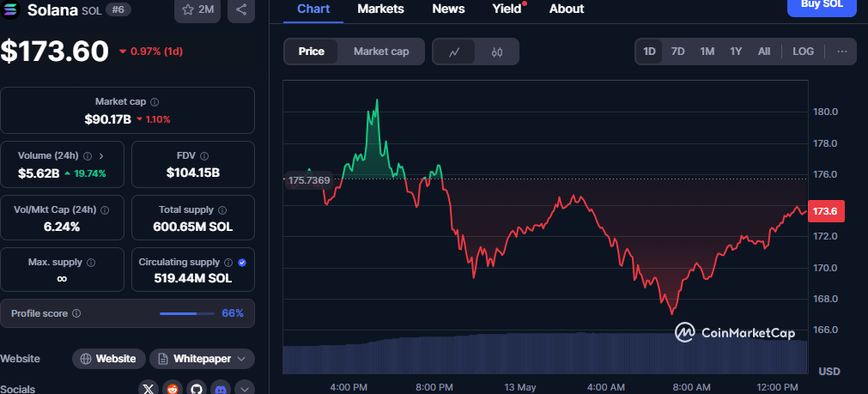Select the Price toggle
Viewport: 868px width, 394px height.
click(x=311, y=52)
